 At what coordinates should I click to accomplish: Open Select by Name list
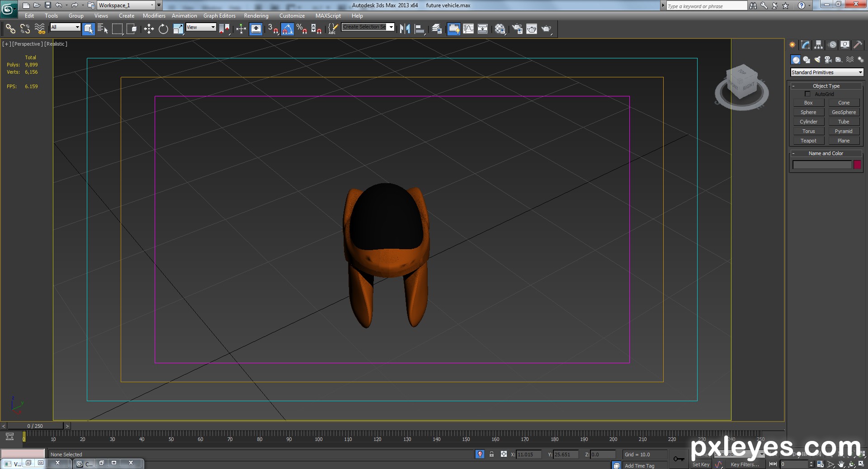[x=103, y=29]
